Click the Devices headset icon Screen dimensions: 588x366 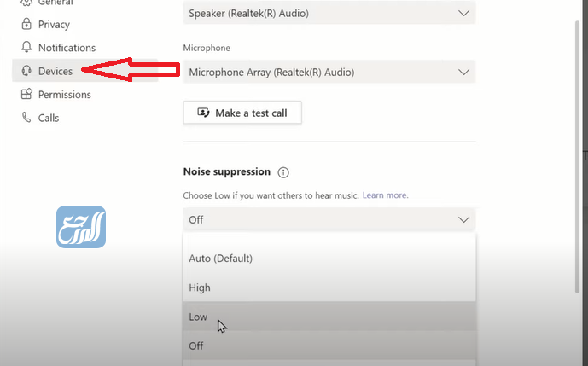point(26,72)
